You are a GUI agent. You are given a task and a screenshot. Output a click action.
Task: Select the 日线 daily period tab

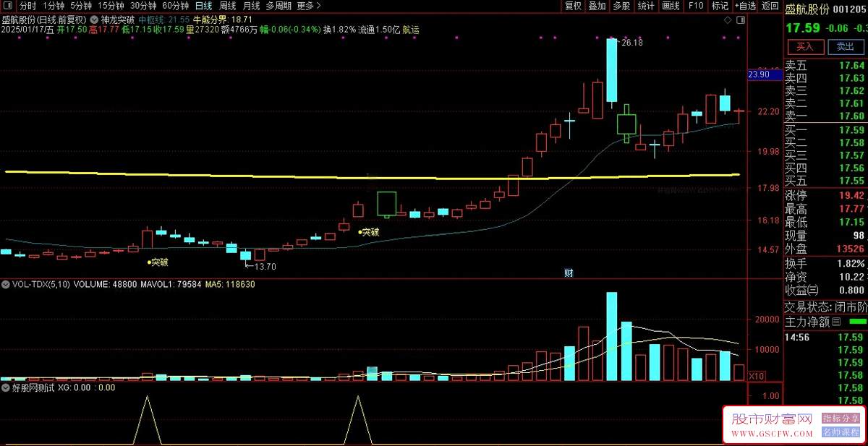tap(204, 6)
